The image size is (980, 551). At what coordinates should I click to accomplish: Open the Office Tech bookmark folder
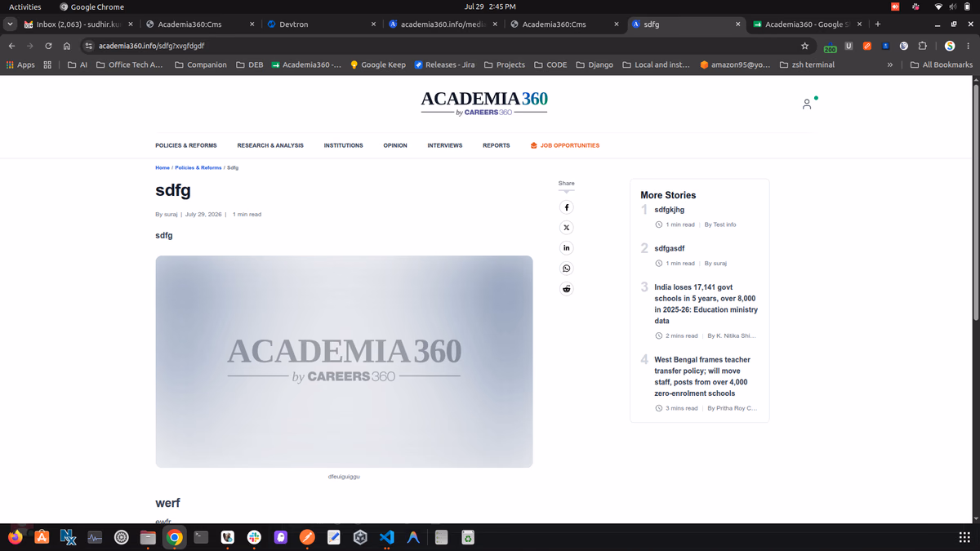(x=129, y=64)
